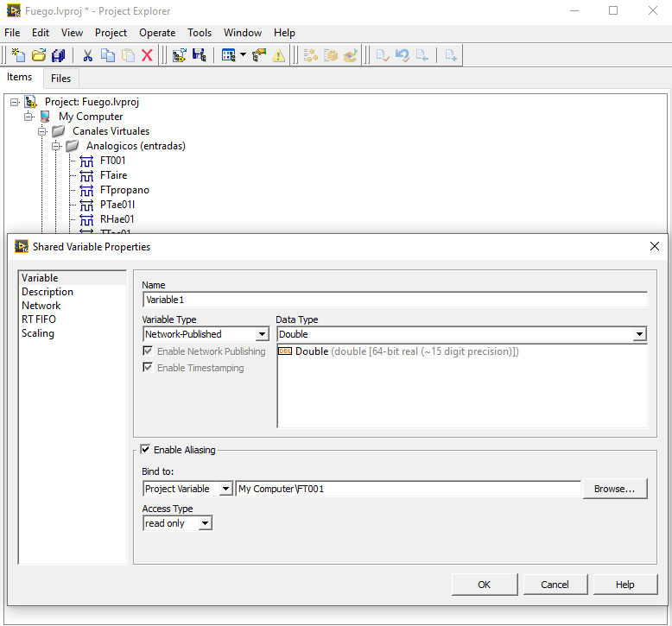Image resolution: width=672 pixels, height=626 pixels.
Task: Switch to the Items tab
Action: tap(19, 77)
